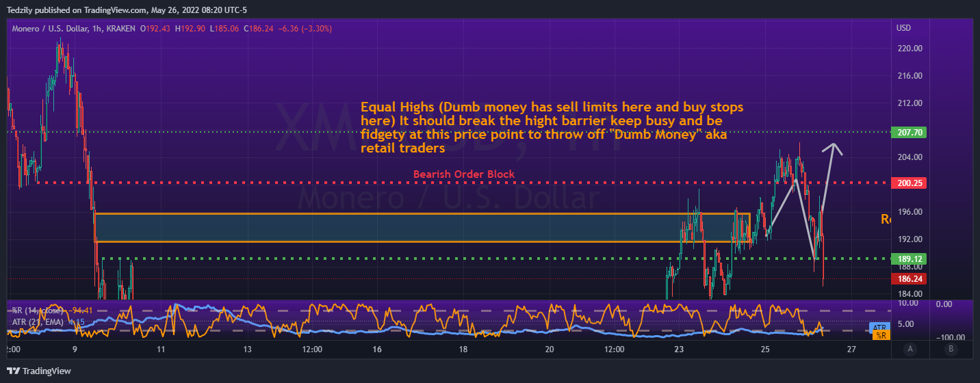Click the Bearish Order Block label
Screen dimensions: 980x383
[x=464, y=174]
